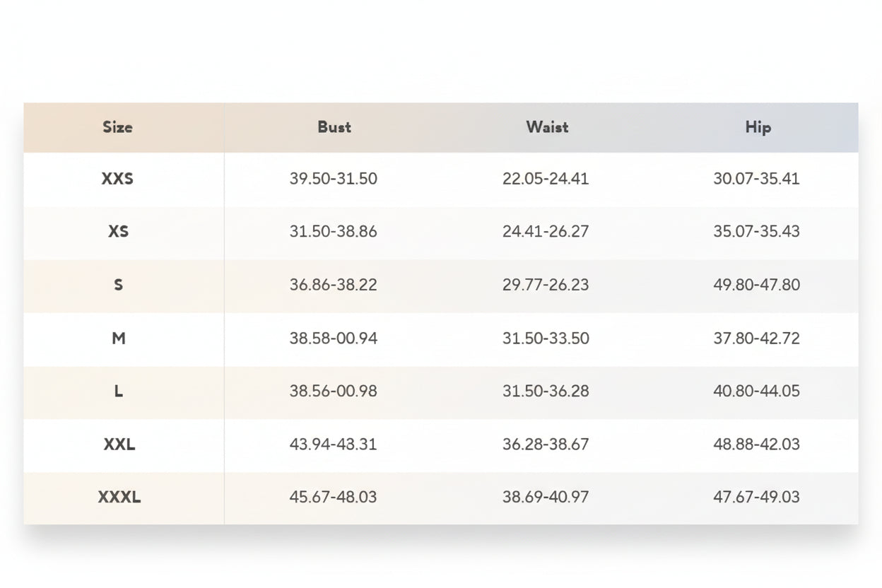Click M waist value 31.50-33.50
The image size is (882, 588).
pos(545,339)
